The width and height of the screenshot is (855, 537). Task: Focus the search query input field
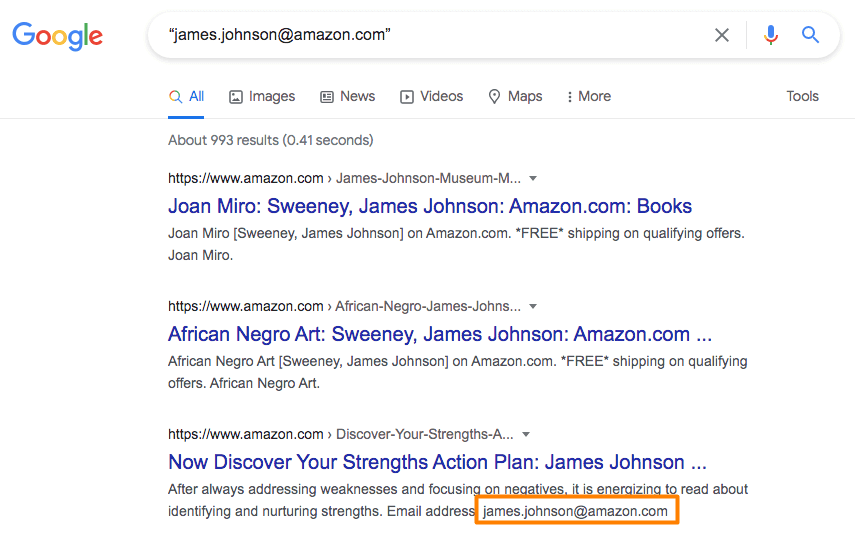click(431, 35)
